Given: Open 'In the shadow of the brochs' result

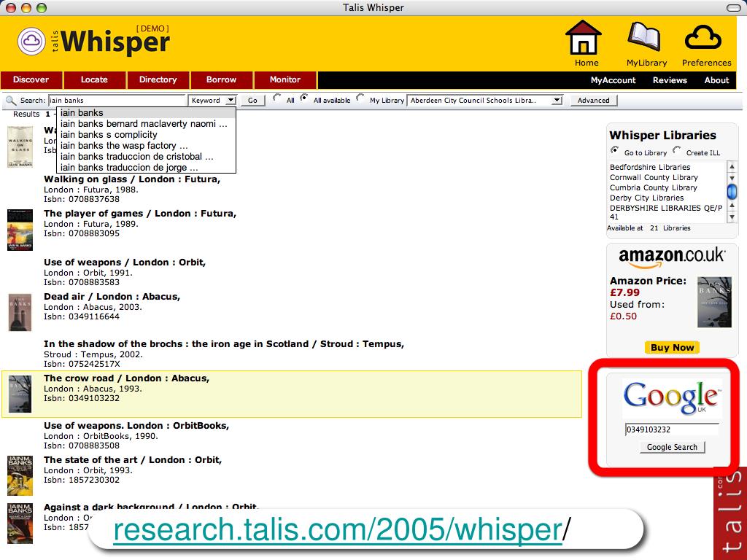Looking at the screenshot, I should 224,344.
